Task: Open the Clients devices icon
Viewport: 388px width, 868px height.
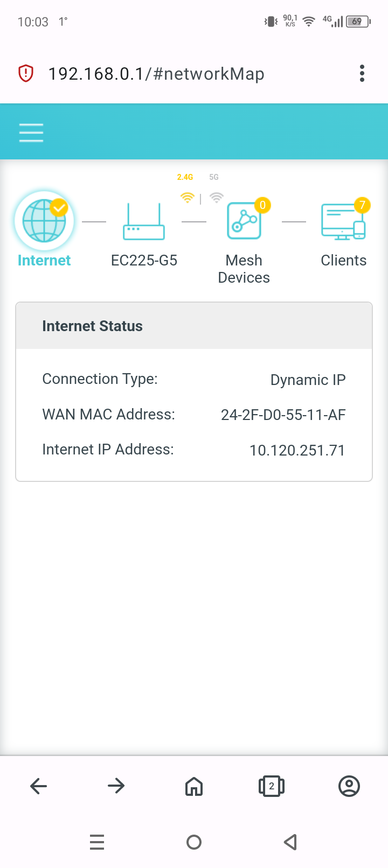Action: [x=343, y=221]
